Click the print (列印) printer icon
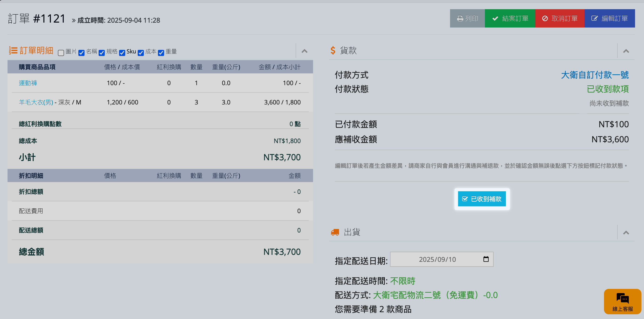644x319 pixels. click(x=460, y=19)
